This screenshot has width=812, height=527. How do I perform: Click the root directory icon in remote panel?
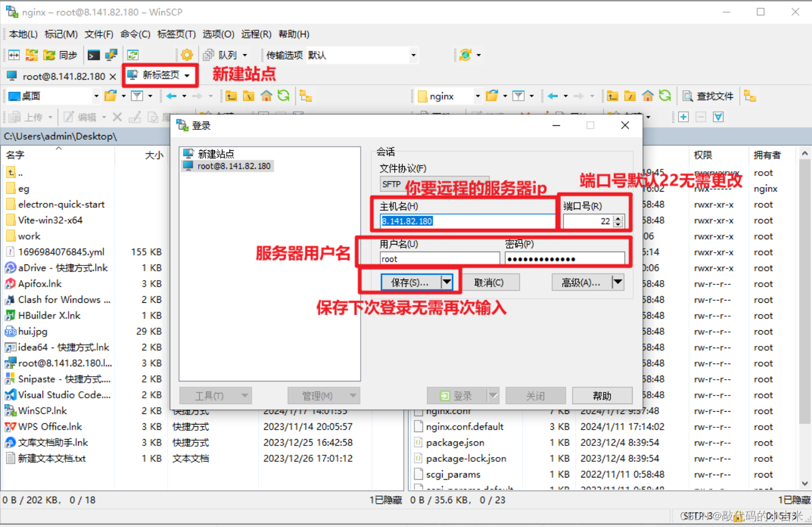coord(630,96)
